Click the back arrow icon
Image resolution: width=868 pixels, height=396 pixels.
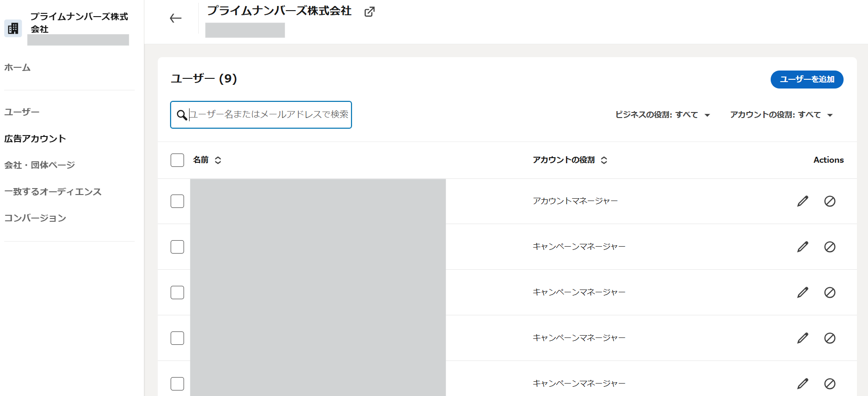[175, 18]
